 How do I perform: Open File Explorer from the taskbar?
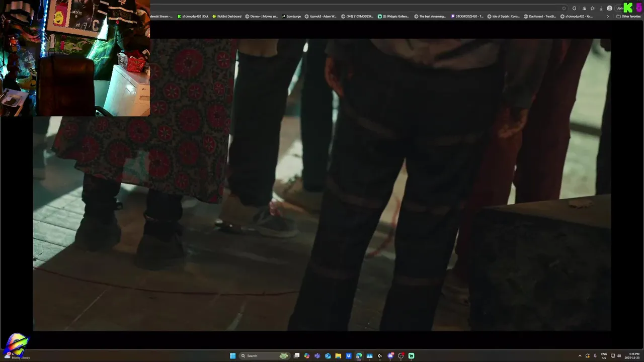[x=338, y=356]
